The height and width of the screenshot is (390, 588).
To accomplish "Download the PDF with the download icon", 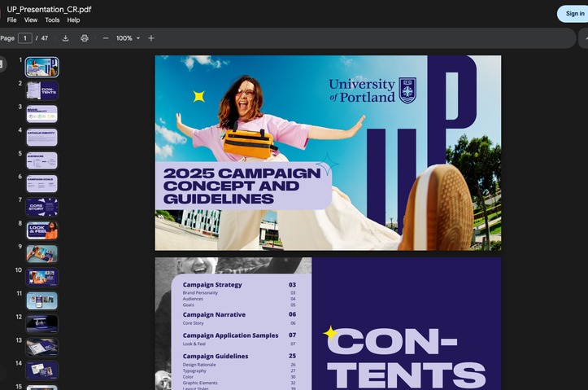I will tap(65, 38).
